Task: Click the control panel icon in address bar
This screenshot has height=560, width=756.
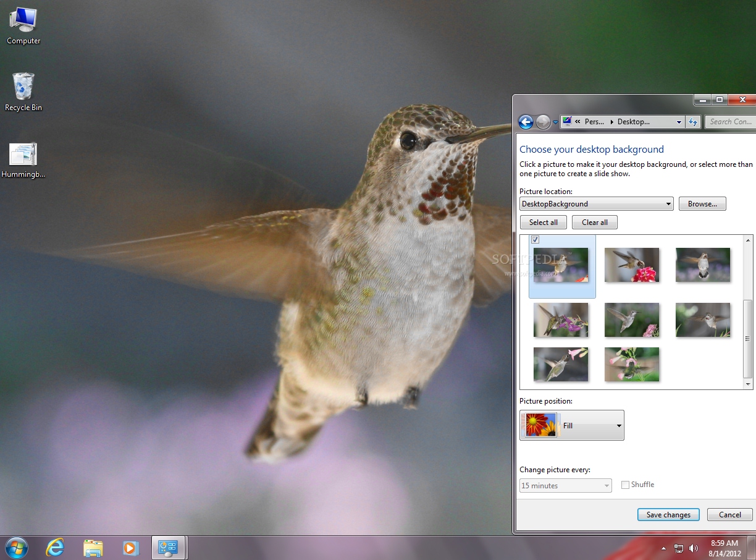Action: (567, 122)
